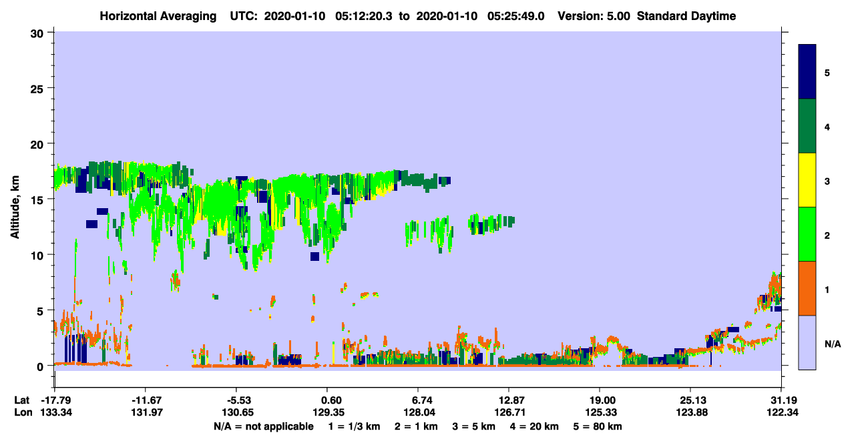Click longitude value 126.71
This screenshot has height=445, width=868.
coord(509,412)
